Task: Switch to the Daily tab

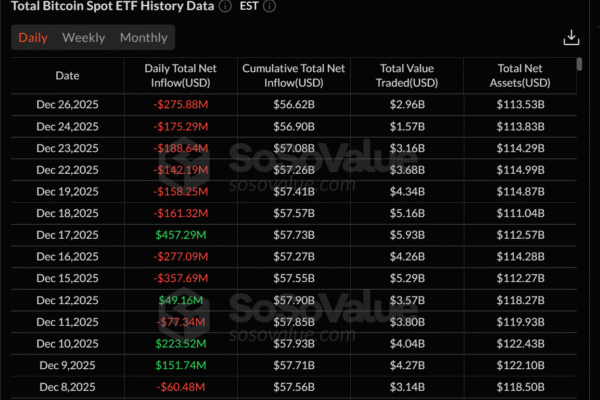Action: [x=33, y=38]
